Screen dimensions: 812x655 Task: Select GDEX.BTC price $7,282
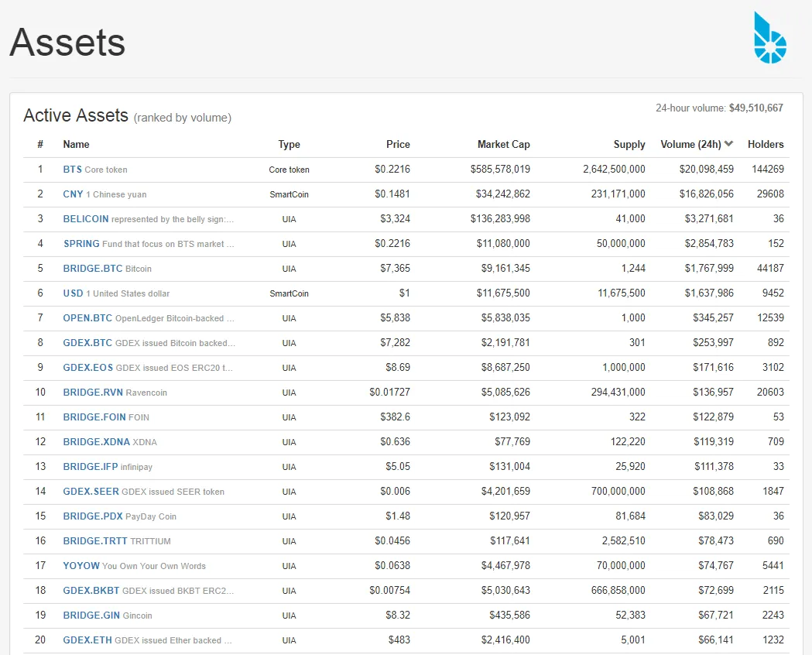(395, 343)
